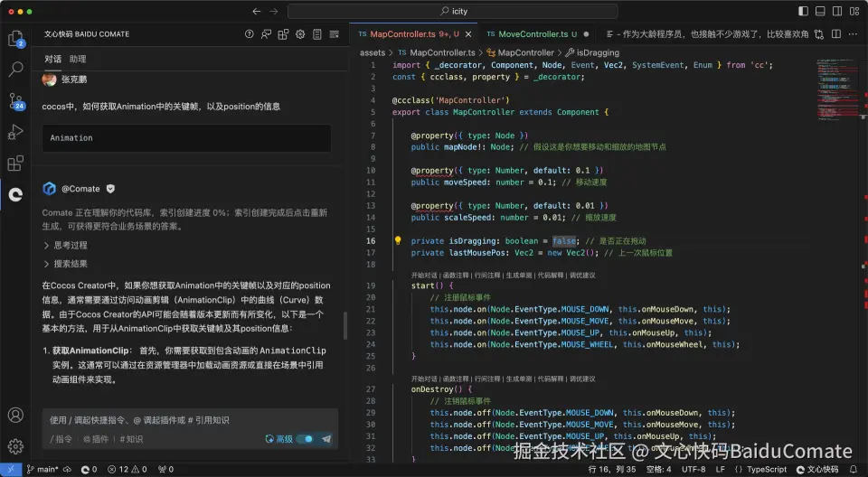This screenshot has height=477, width=868.
Task: Change UTF-8 encoding in status bar
Action: click(x=693, y=469)
